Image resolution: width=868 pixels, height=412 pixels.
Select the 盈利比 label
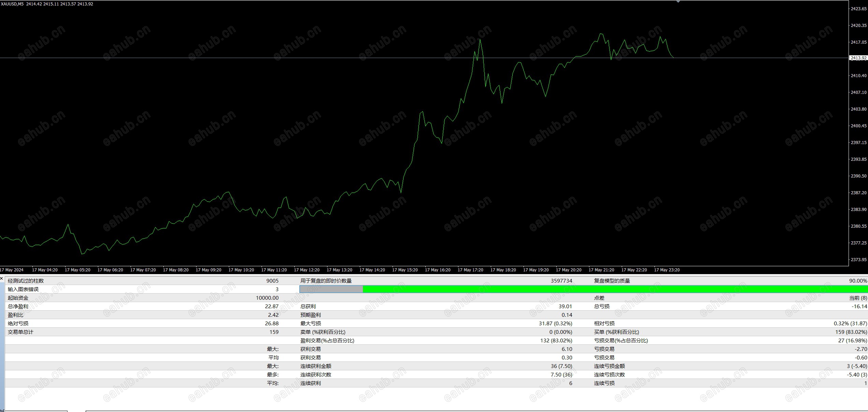click(x=16, y=315)
